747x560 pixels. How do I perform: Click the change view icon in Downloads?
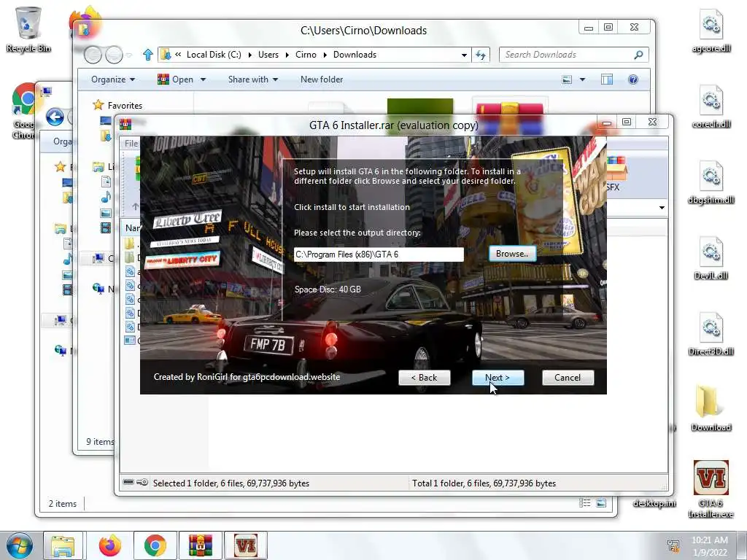point(567,79)
